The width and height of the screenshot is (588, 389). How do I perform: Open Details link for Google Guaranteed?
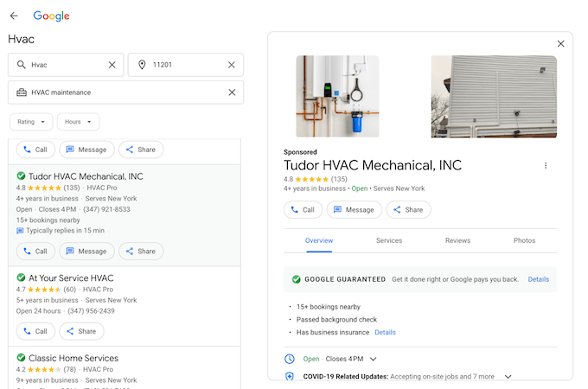click(x=538, y=279)
